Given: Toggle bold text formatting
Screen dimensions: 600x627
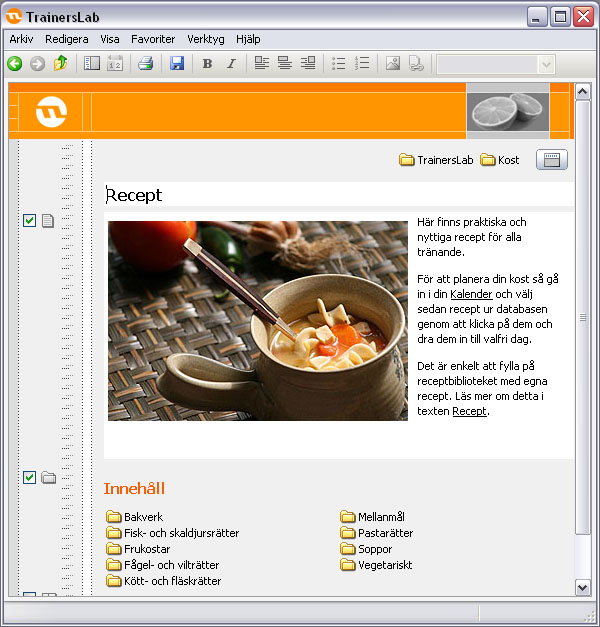Looking at the screenshot, I should tap(207, 64).
